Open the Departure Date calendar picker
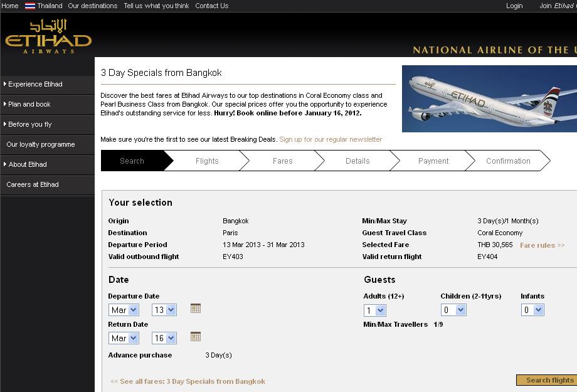577x392 pixels. (196, 309)
